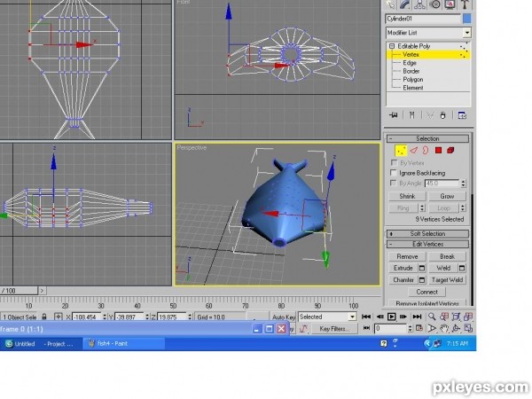
Task: Select Element sub-object in modifier stack
Action: click(x=413, y=88)
